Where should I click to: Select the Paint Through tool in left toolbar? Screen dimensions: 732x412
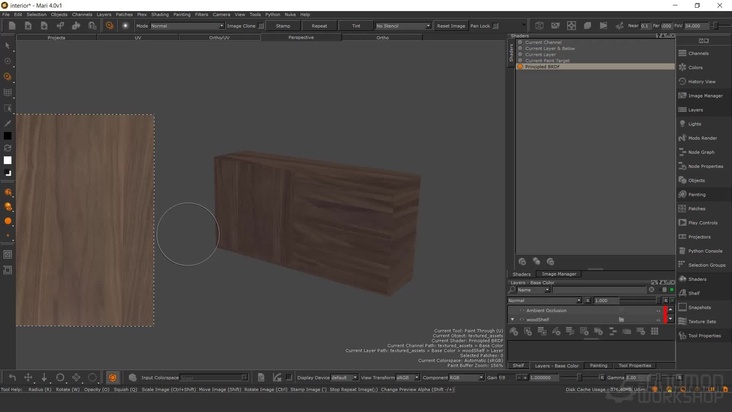7,77
